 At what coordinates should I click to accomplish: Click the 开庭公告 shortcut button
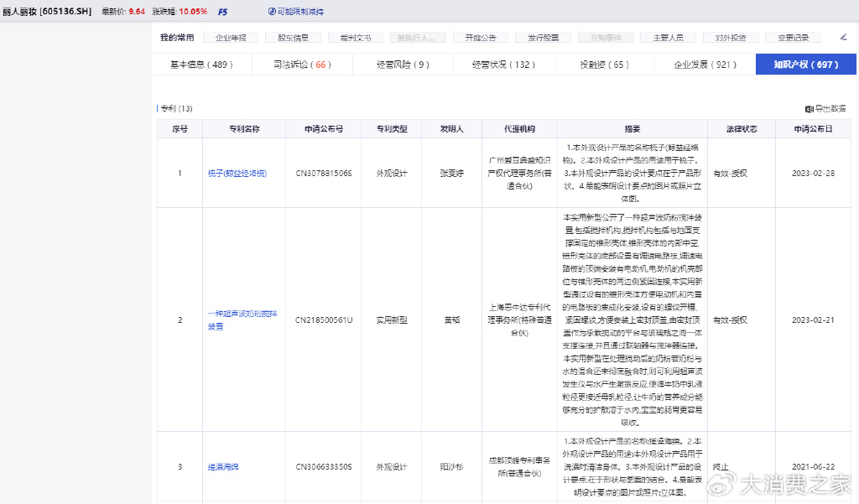[481, 38]
